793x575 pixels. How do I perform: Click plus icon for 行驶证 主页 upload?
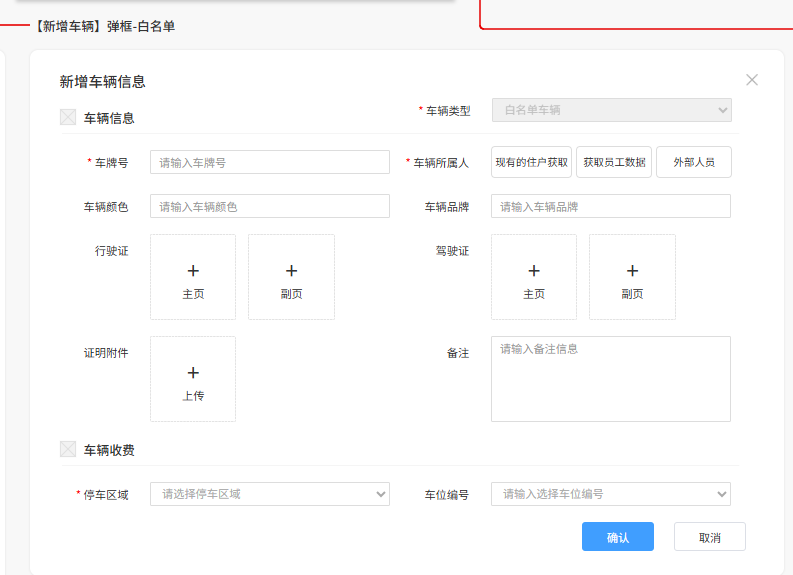(193, 270)
